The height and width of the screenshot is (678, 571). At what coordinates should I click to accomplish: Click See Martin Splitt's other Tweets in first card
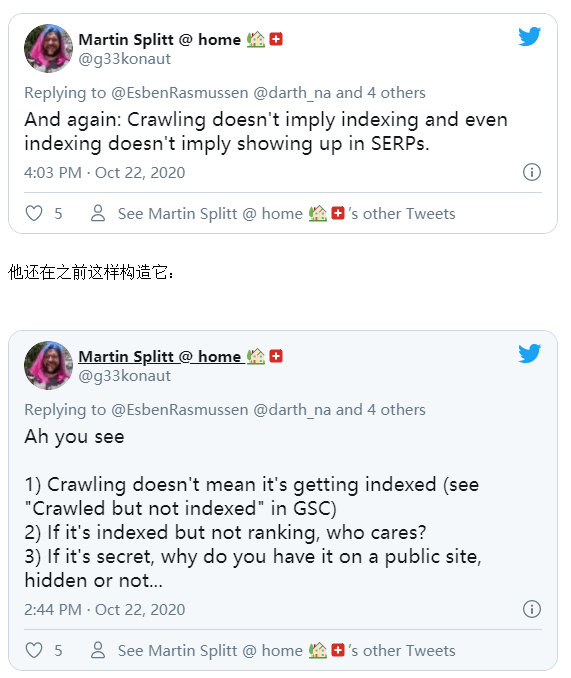(287, 214)
